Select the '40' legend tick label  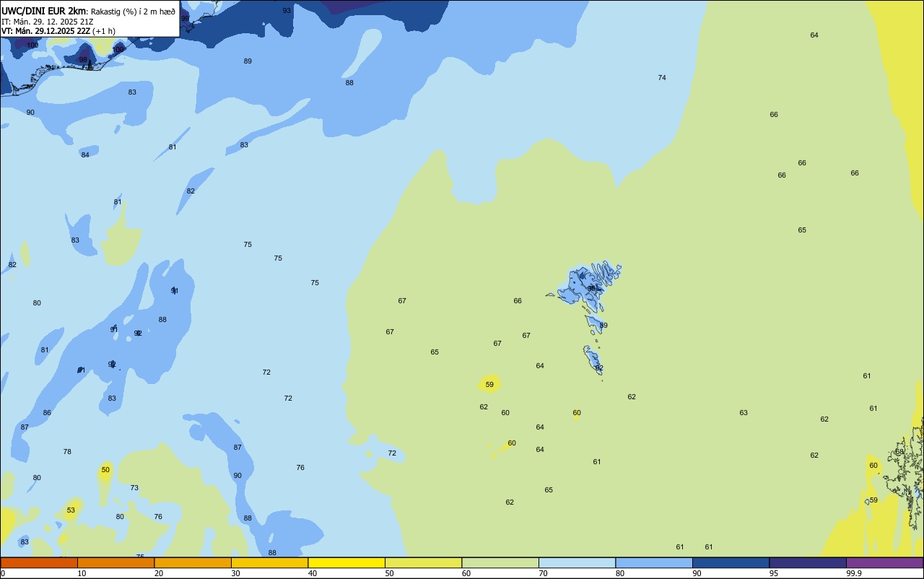[313, 573]
